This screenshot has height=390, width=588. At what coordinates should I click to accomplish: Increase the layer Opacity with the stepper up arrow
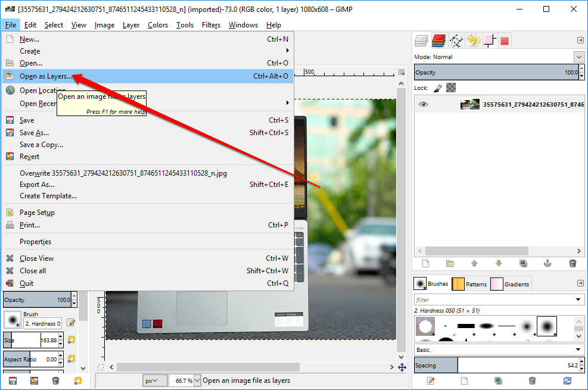(581, 68)
